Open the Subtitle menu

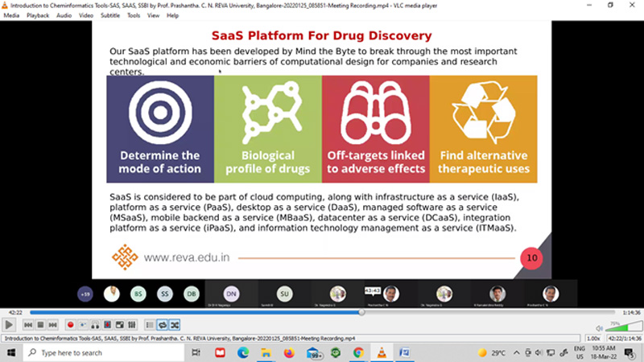110,15
